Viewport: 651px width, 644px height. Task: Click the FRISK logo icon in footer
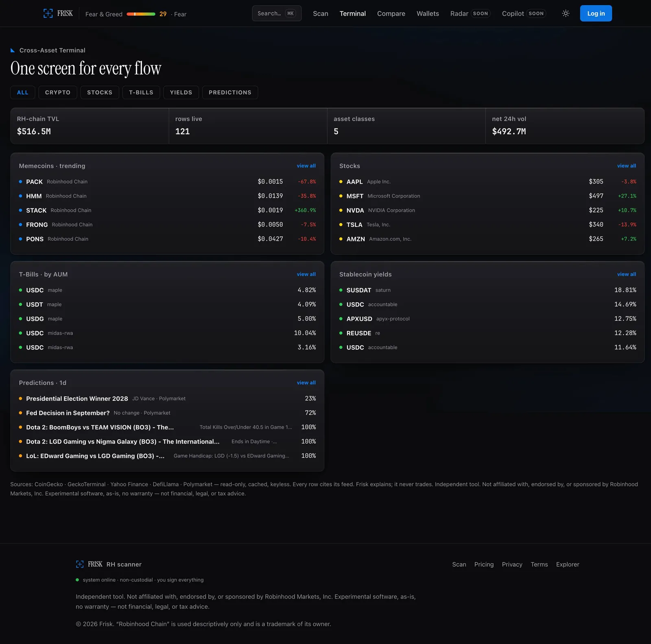click(80, 564)
